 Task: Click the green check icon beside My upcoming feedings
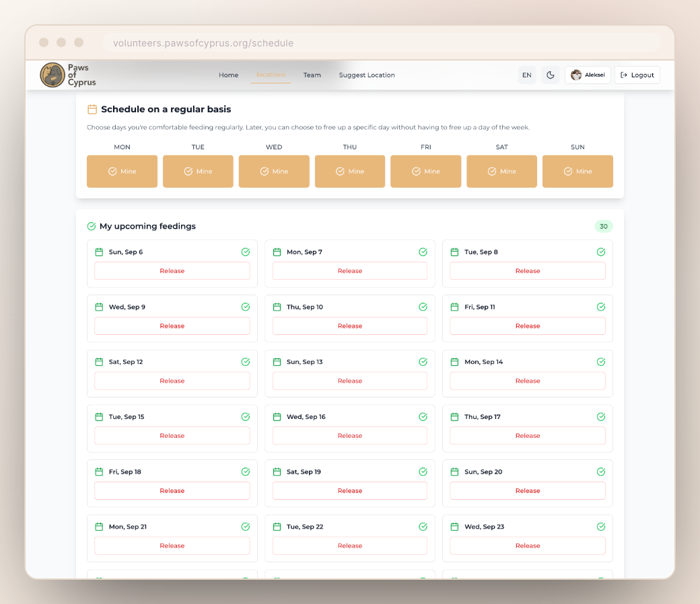coord(92,226)
